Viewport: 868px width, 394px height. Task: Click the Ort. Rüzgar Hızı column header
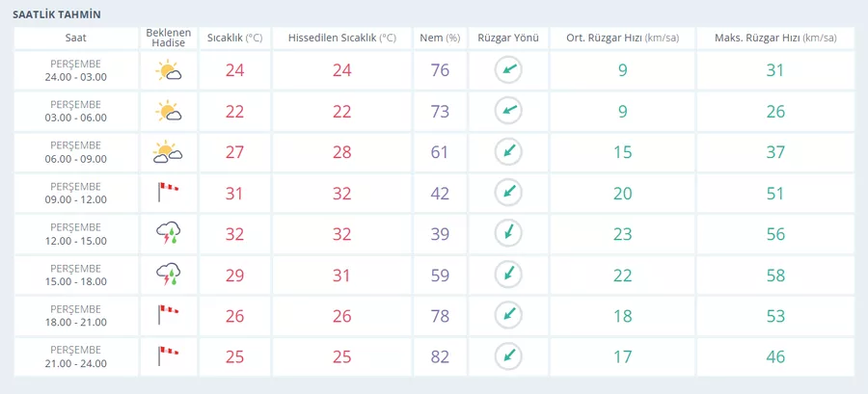click(623, 39)
